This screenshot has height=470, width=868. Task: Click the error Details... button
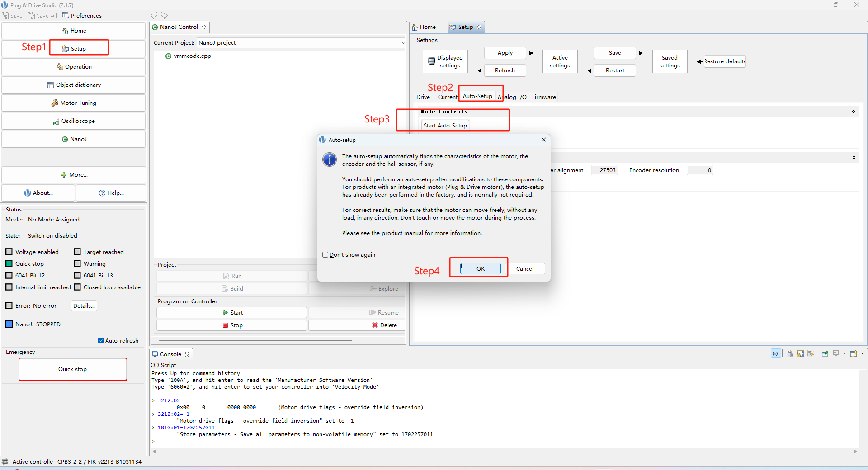click(84, 306)
